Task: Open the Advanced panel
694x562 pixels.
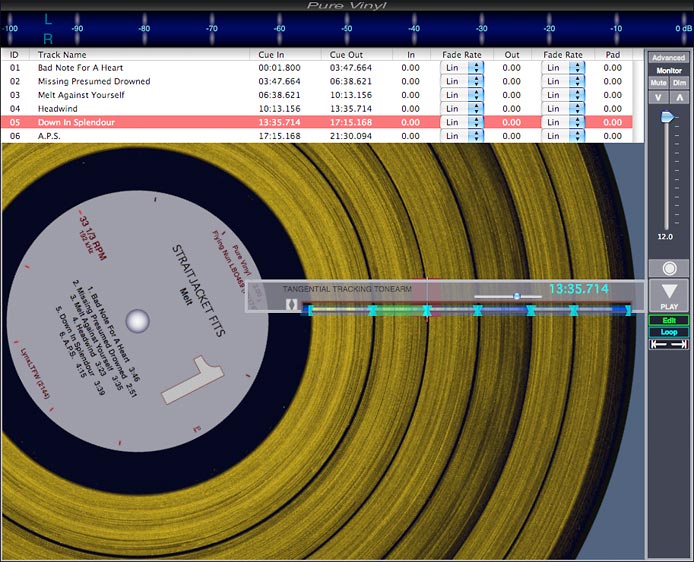Action: click(668, 58)
